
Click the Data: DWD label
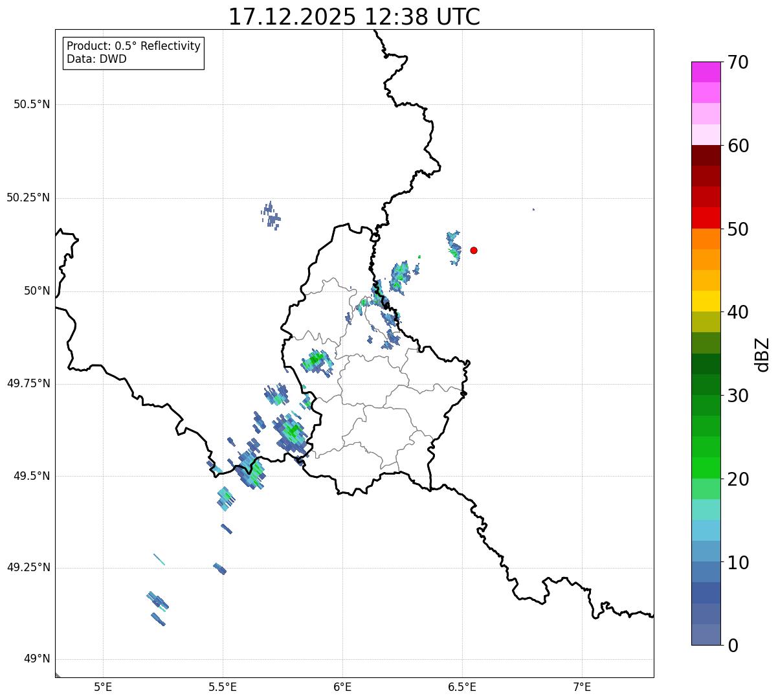pyautogui.click(x=96, y=59)
